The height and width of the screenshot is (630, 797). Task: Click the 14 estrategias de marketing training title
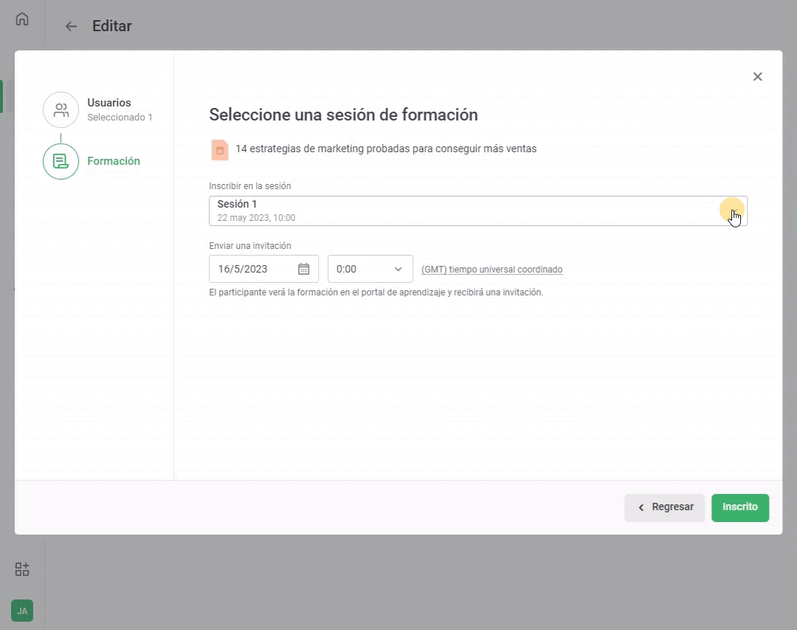(x=386, y=149)
